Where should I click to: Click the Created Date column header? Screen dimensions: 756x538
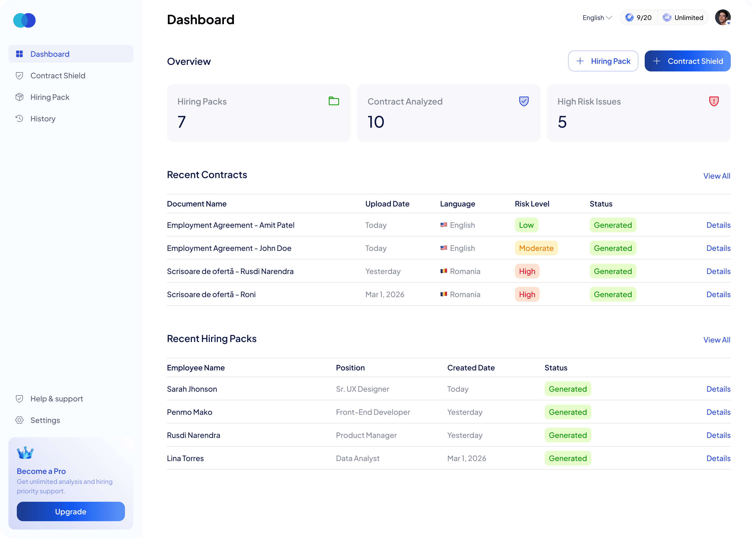click(x=471, y=368)
